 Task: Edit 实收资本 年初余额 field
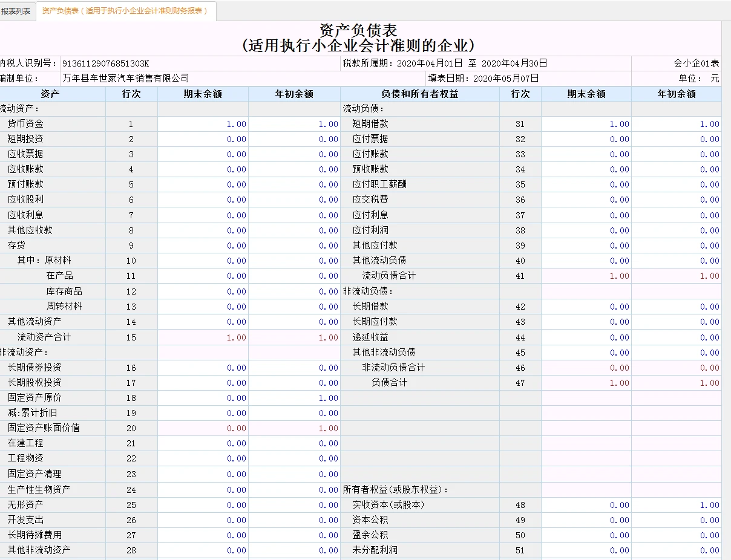click(x=677, y=505)
